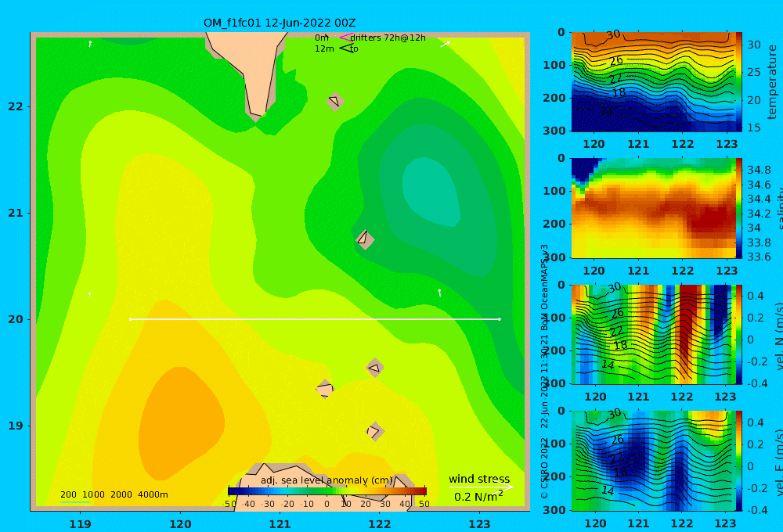This screenshot has width=783, height=532.
Task: Open the eastward velocity section panel
Action: [653, 461]
